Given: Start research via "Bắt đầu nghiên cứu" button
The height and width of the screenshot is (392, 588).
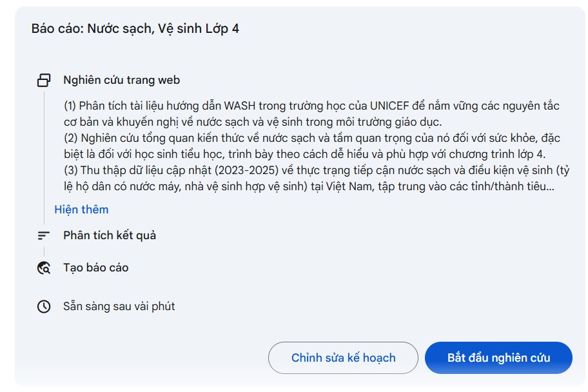Looking at the screenshot, I should tap(500, 357).
